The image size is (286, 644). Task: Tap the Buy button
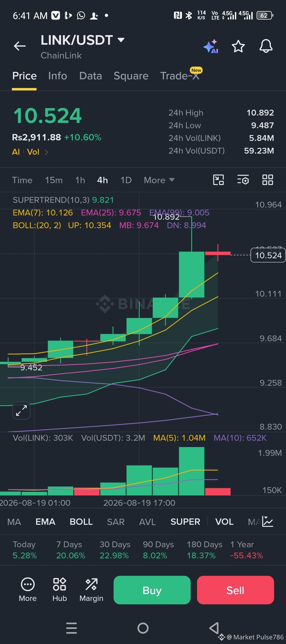pos(152,590)
